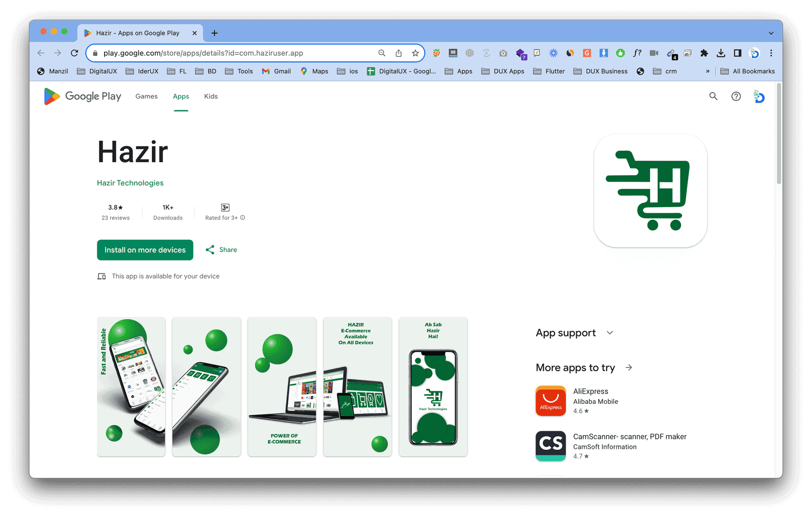This screenshot has height=517, width=812.
Task: Open the Available On All Devices screenshot
Action: (357, 387)
